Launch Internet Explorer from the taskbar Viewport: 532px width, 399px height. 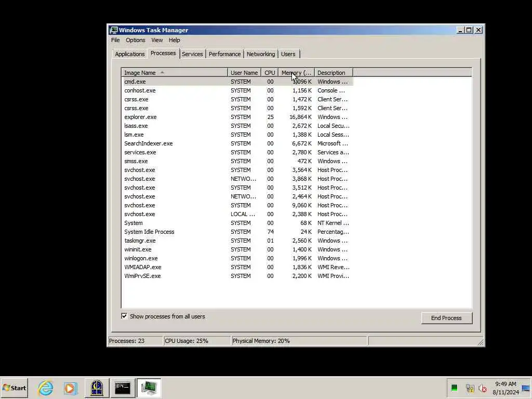pyautogui.click(x=46, y=388)
